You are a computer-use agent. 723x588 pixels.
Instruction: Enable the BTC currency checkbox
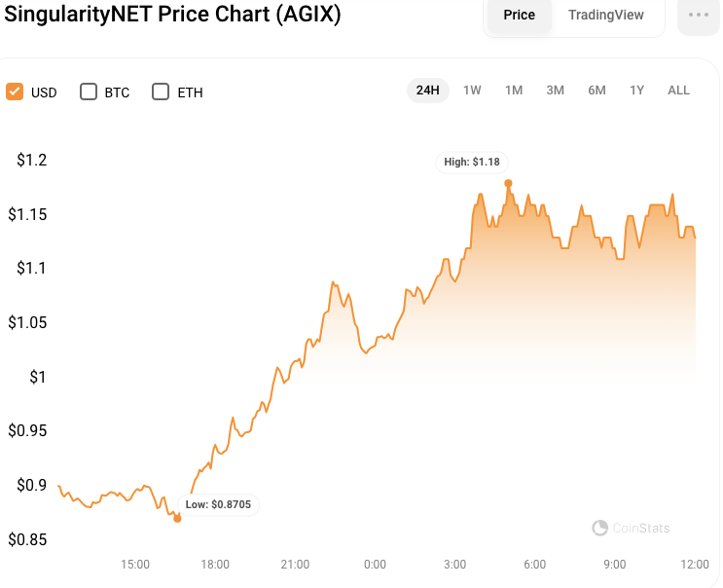coord(89,92)
